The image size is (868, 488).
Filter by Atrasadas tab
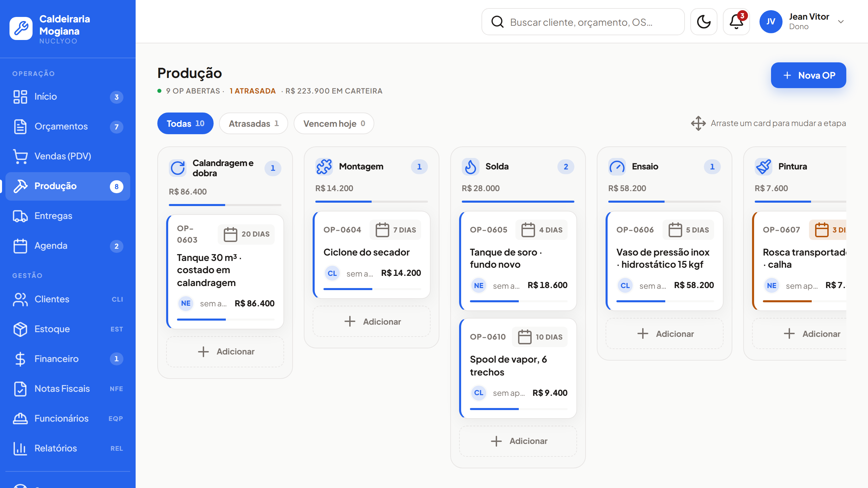point(254,123)
